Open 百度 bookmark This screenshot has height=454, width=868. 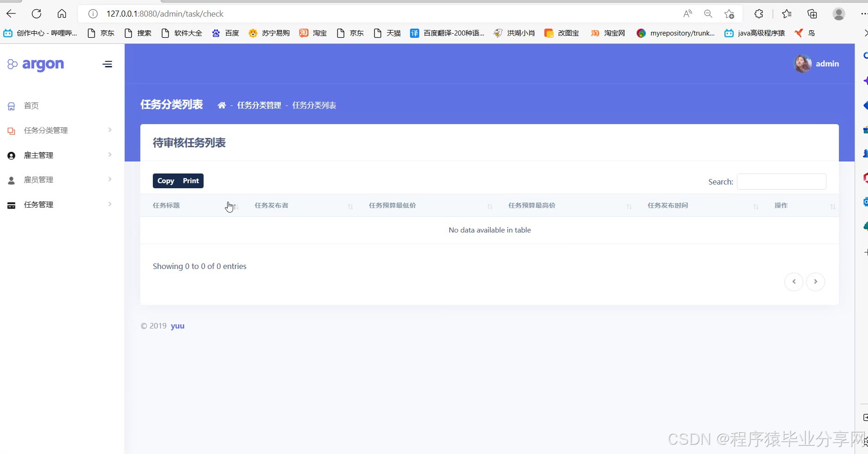point(225,33)
